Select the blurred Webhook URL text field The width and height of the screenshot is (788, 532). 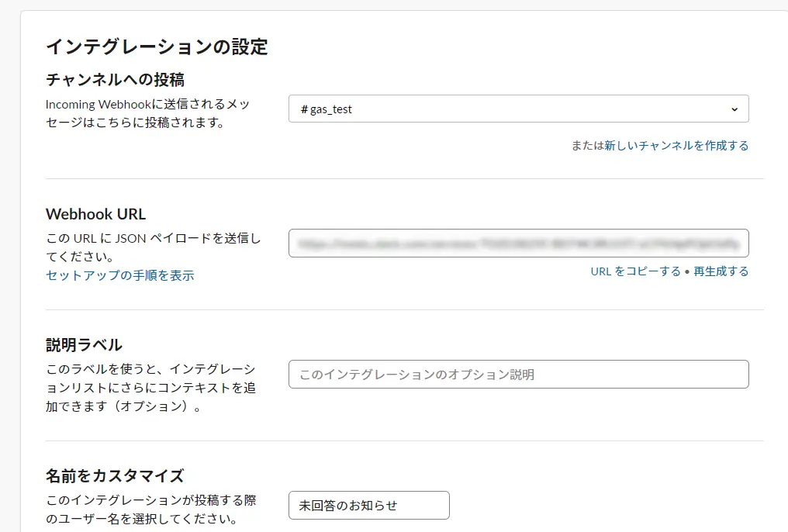(520, 243)
